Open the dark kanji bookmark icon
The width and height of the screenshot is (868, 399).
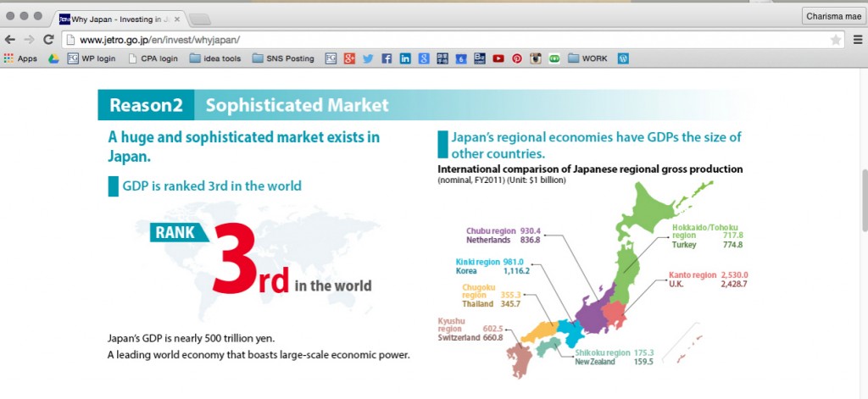coord(442,58)
